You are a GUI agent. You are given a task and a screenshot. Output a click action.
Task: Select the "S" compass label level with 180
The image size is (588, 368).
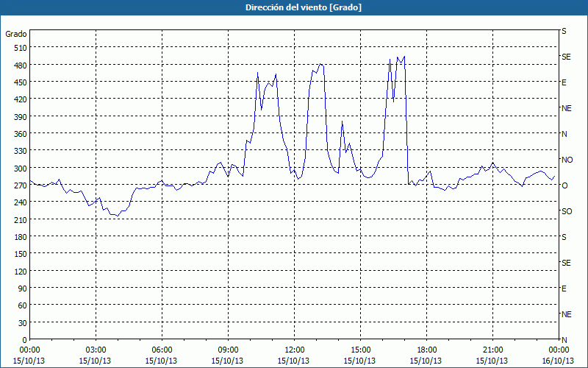tap(564, 237)
